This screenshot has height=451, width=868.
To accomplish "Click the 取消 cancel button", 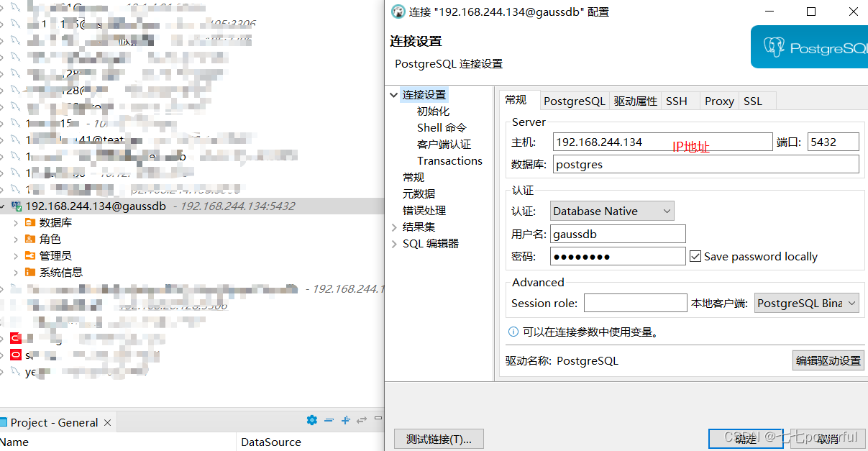I will click(828, 439).
